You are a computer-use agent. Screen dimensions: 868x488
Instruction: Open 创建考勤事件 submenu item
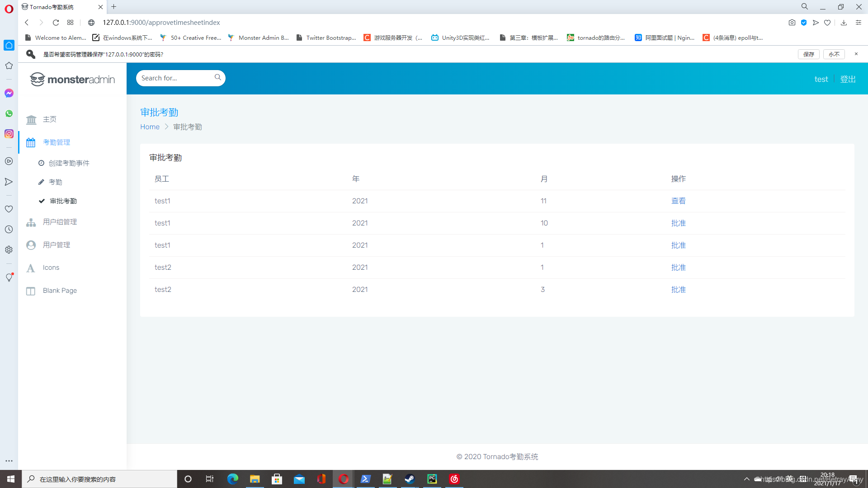[x=69, y=163]
